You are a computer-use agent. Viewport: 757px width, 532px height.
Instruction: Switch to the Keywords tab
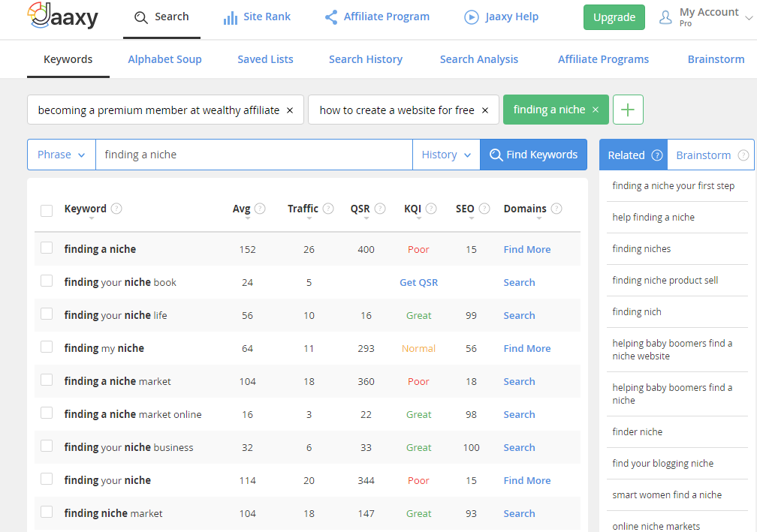[68, 59]
